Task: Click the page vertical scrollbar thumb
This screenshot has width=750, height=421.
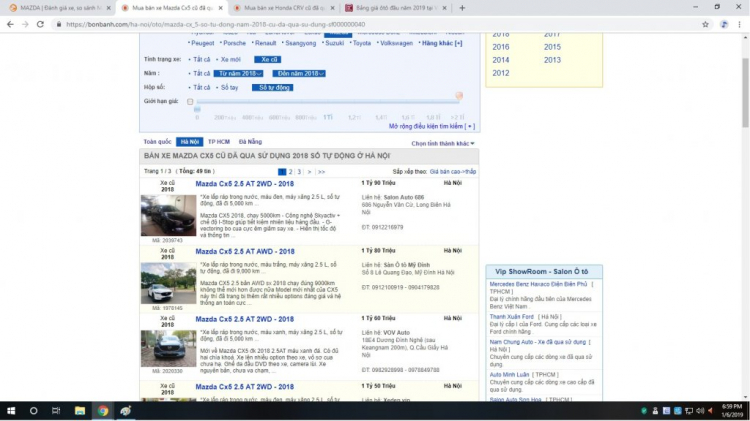Action: point(745,93)
